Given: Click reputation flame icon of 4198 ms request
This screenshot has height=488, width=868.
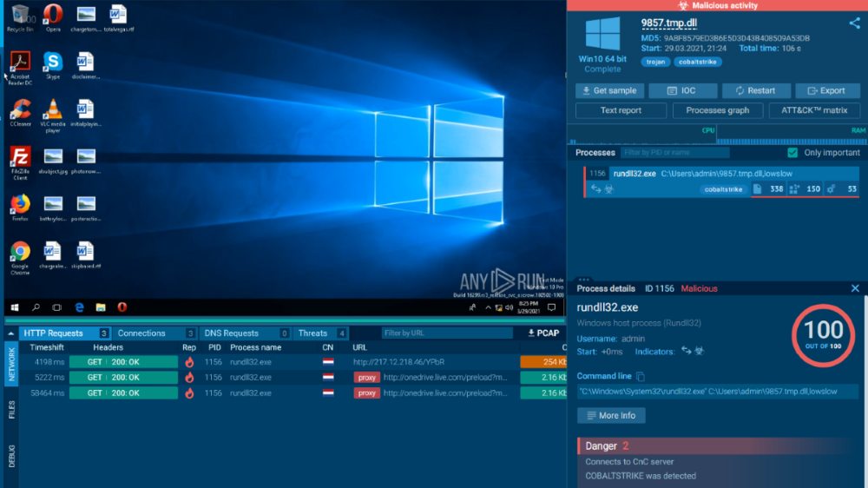Looking at the screenshot, I should 189,362.
